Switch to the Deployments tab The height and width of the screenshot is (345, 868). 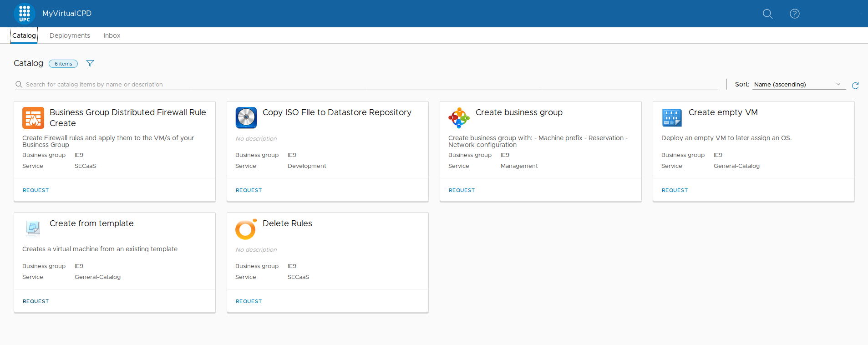click(x=70, y=36)
